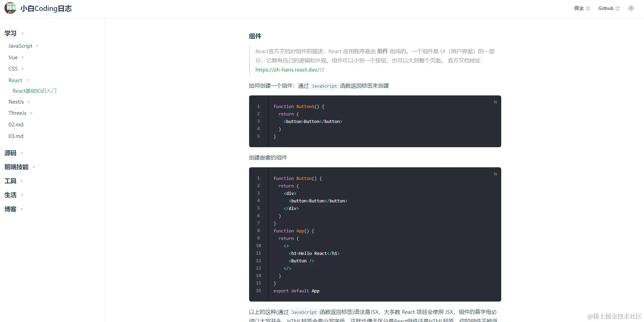Image resolution: width=644 pixels, height=322 pixels.
Task: Click 'export default App' code line
Action: [x=296, y=291]
